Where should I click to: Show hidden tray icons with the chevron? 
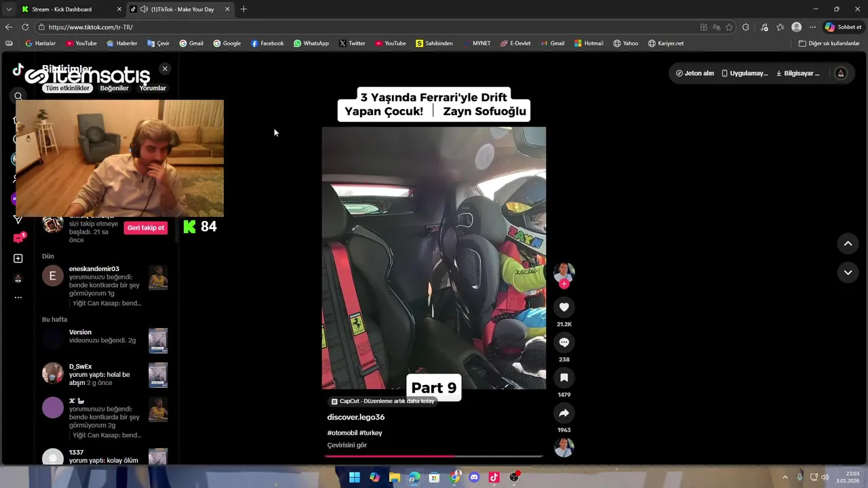pos(785,477)
